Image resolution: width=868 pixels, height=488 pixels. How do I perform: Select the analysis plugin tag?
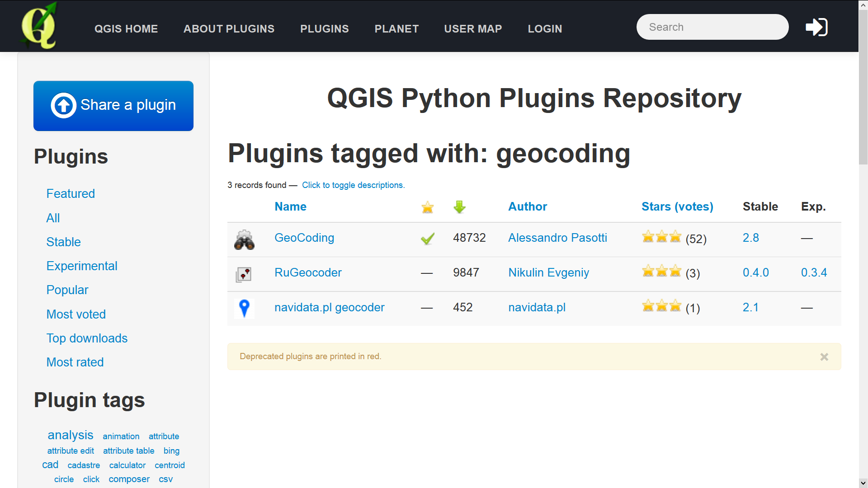[x=71, y=435]
